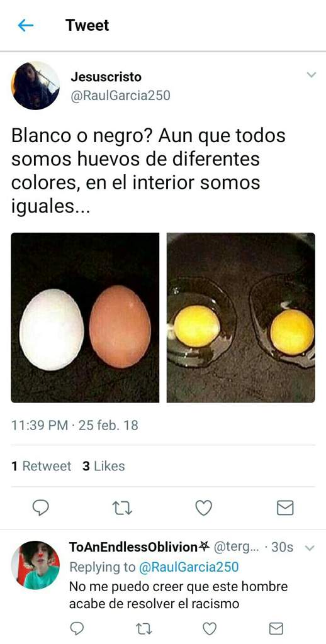This screenshot has height=644, width=326.
Task: Show the 3 Likes list
Action: click(x=104, y=466)
